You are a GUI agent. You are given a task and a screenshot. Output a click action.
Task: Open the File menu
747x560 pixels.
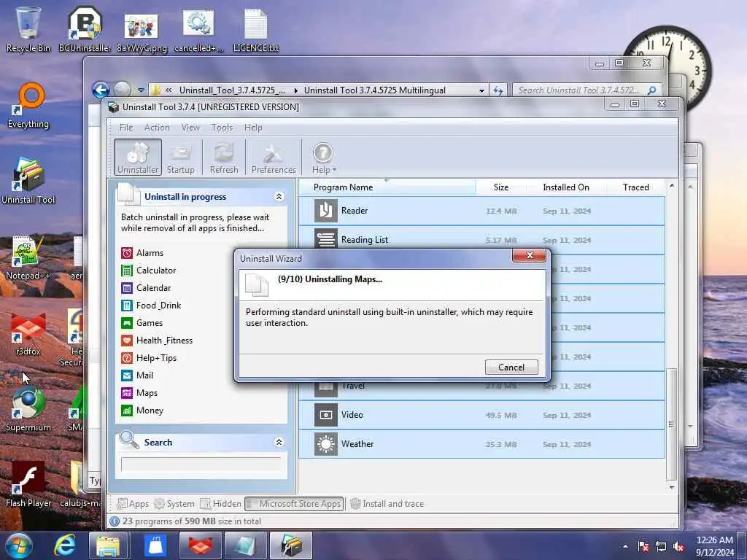click(x=126, y=128)
